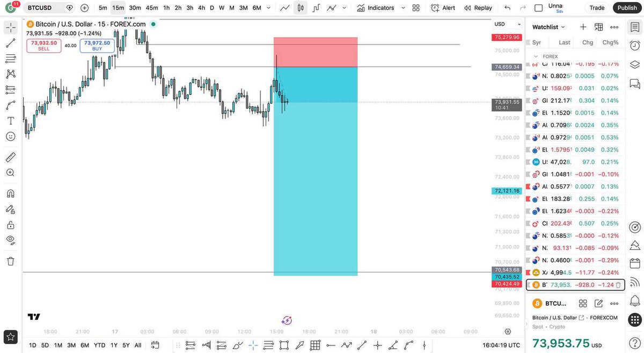Toggle hide all drawings eye
644x353 pixels.
[x=11, y=240]
